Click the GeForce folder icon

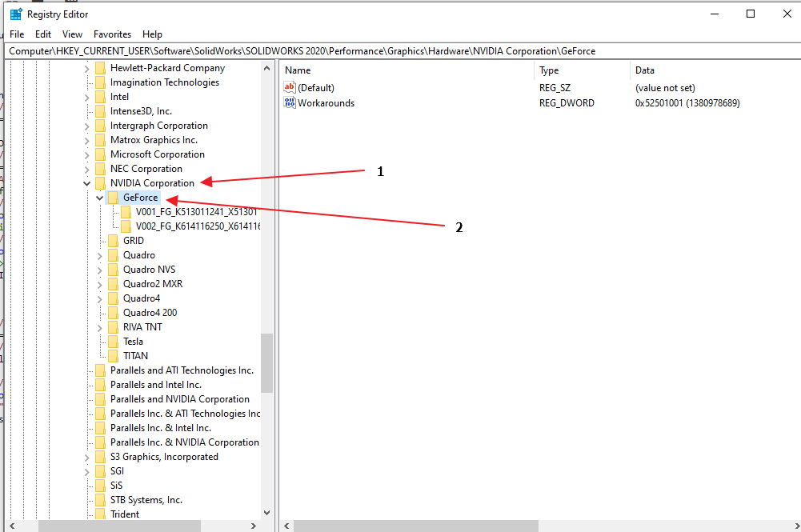click(111, 197)
